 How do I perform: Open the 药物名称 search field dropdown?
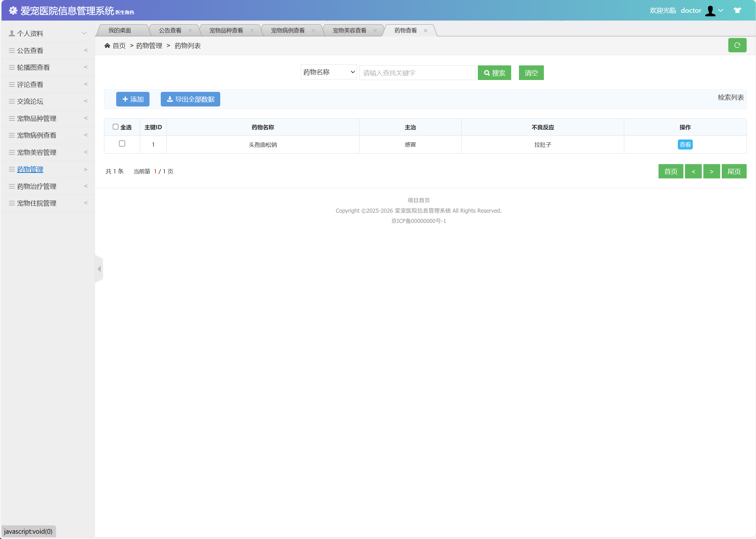click(x=328, y=72)
